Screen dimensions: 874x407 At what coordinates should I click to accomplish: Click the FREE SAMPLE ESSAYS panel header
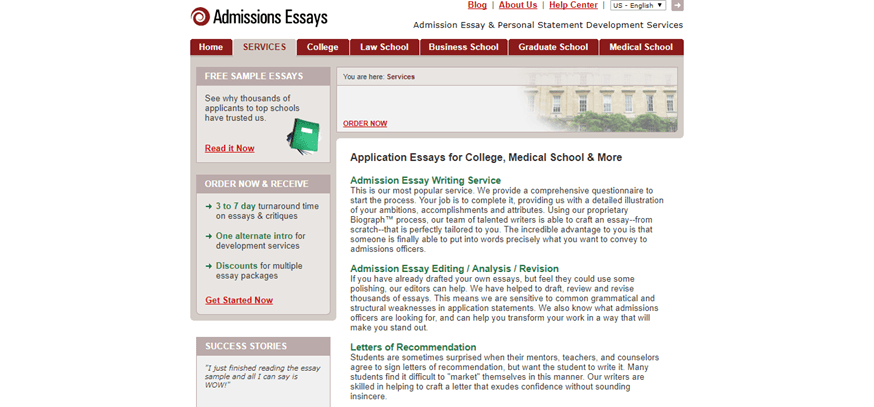point(263,76)
